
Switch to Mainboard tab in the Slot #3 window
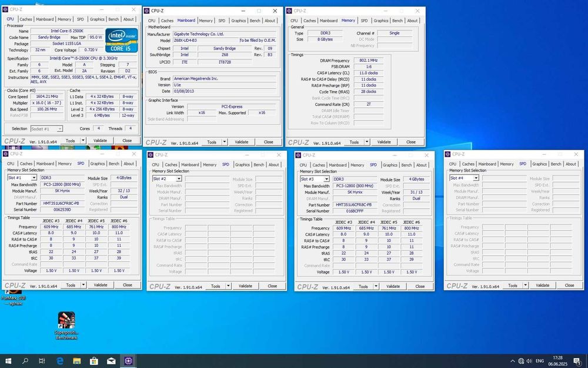[338, 165]
